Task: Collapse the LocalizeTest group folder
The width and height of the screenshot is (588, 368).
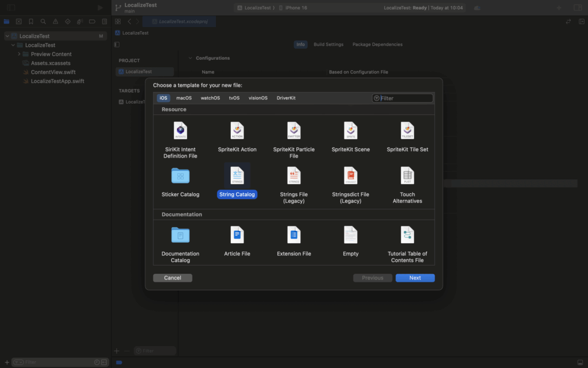Action: tap(13, 45)
